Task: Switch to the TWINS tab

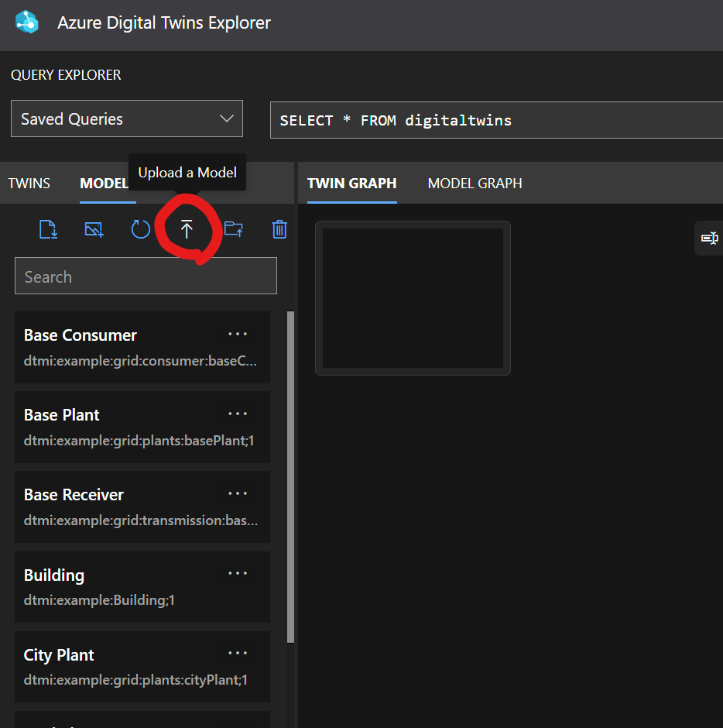Action: [29, 184]
